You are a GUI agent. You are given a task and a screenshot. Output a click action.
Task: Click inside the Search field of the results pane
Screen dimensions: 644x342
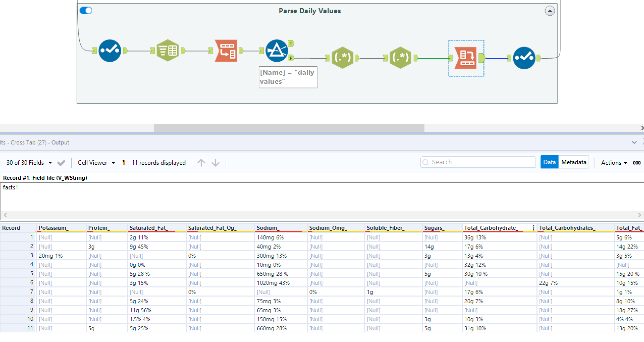click(477, 162)
